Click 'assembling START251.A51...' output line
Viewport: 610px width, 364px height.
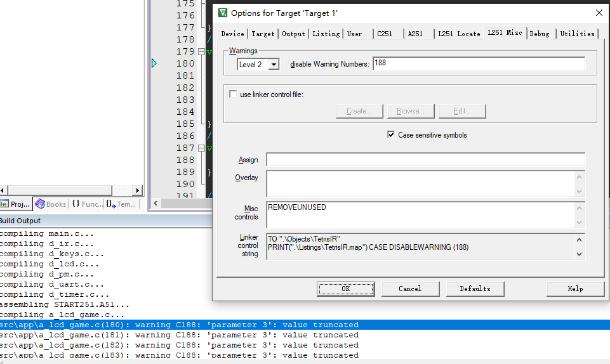pyautogui.click(x=65, y=304)
